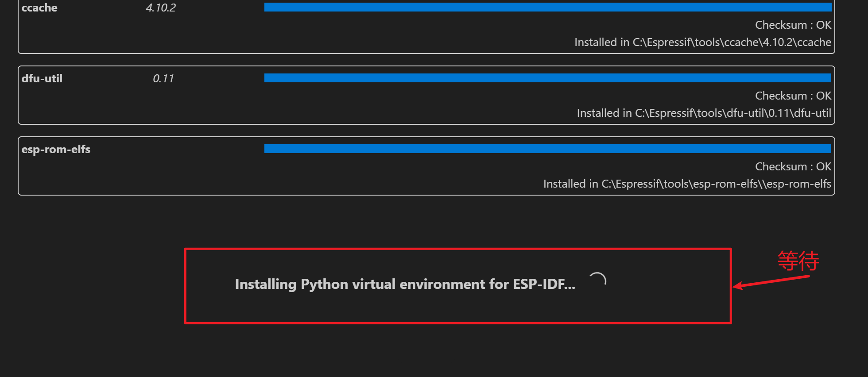Click the dfu-util version label 0.11
This screenshot has width=868, height=377.
(163, 78)
